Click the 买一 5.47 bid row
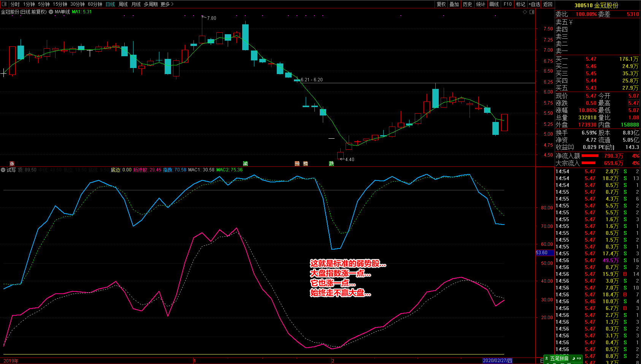The height and width of the screenshot is (364, 641). tap(597, 59)
